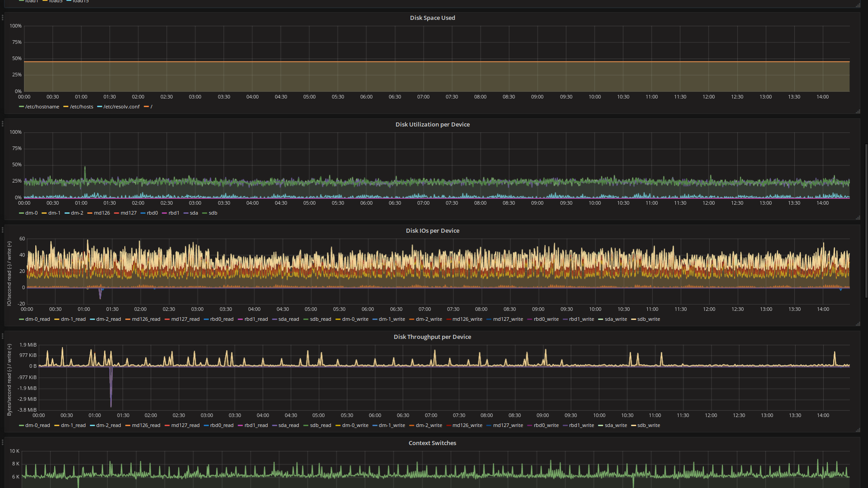Screen dimensions: 868x488
Task: Open Disk IOs per Device panel menu
Action: point(432,230)
